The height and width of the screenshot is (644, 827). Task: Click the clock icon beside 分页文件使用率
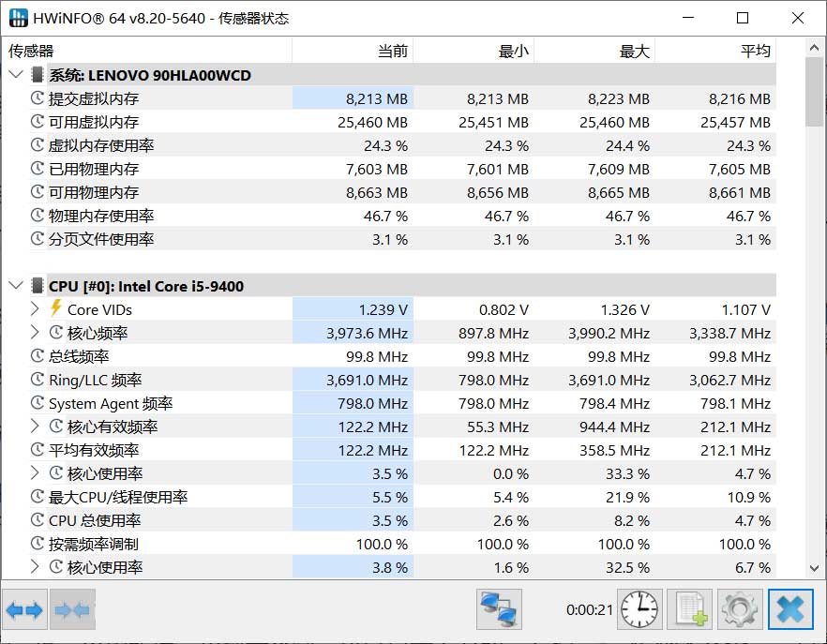(37, 239)
